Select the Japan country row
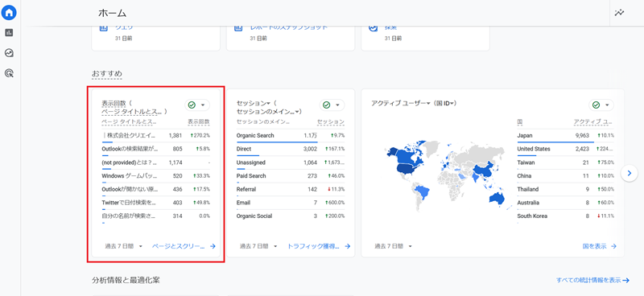The width and height of the screenshot is (644, 296). [x=566, y=136]
